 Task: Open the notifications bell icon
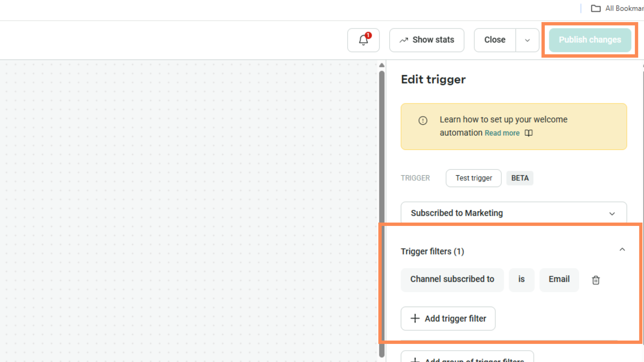(x=363, y=40)
